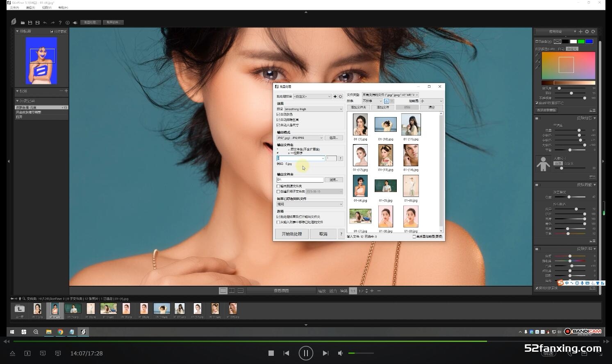Select the 01-(14).jpg thumbnail in batch list
Screen dimensions: 612x364
pos(411,155)
